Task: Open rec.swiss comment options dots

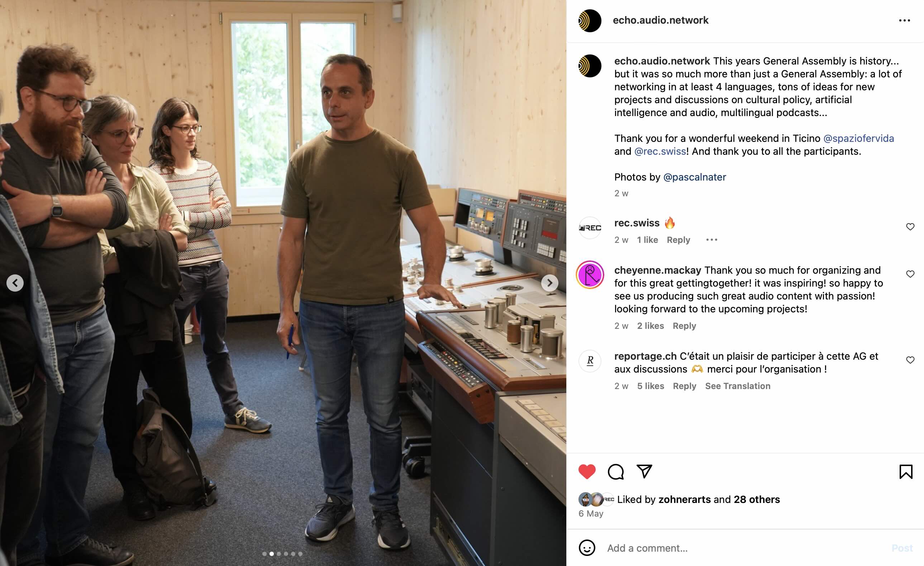Action: click(x=711, y=240)
